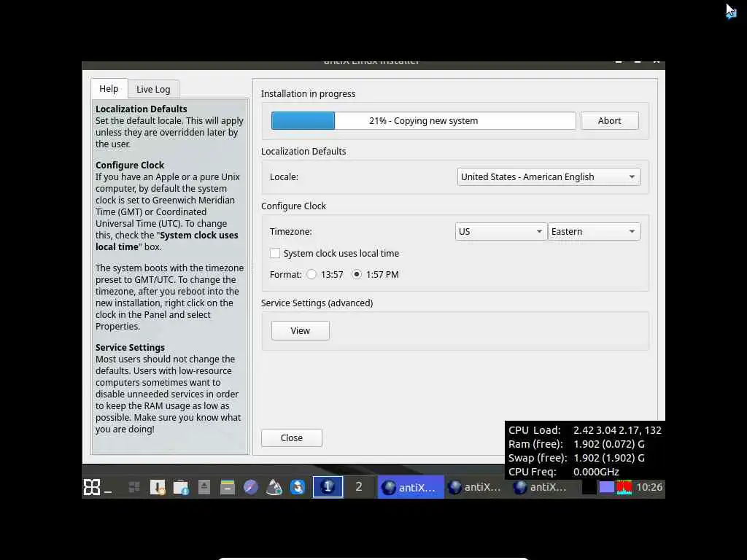Image resolution: width=747 pixels, height=560 pixels.
Task: Select the 1:57 PM time format
Action: coord(356,274)
